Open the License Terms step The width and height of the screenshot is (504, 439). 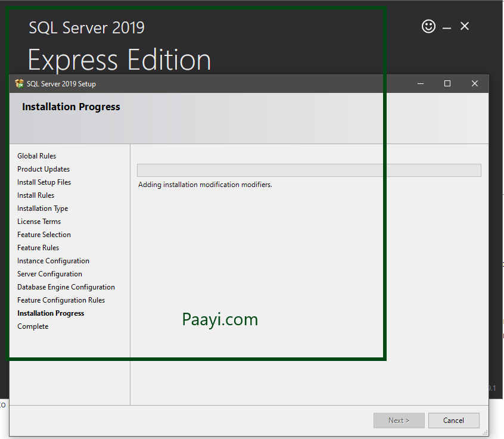(x=39, y=222)
